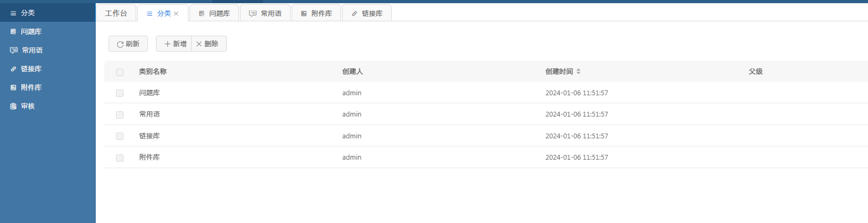This screenshot has height=223, width=868.
Task: Click the 常用语 category name in the table
Action: [x=150, y=114]
